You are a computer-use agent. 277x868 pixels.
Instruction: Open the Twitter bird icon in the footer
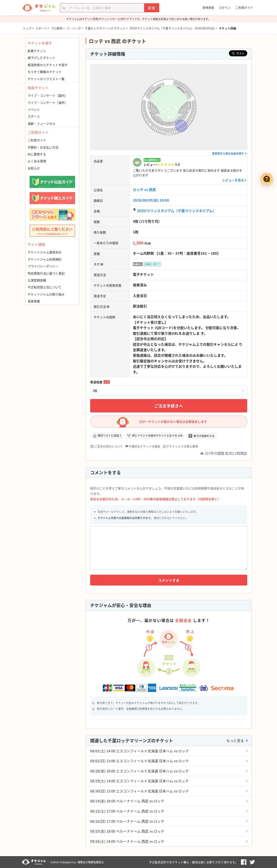[x=252, y=862]
